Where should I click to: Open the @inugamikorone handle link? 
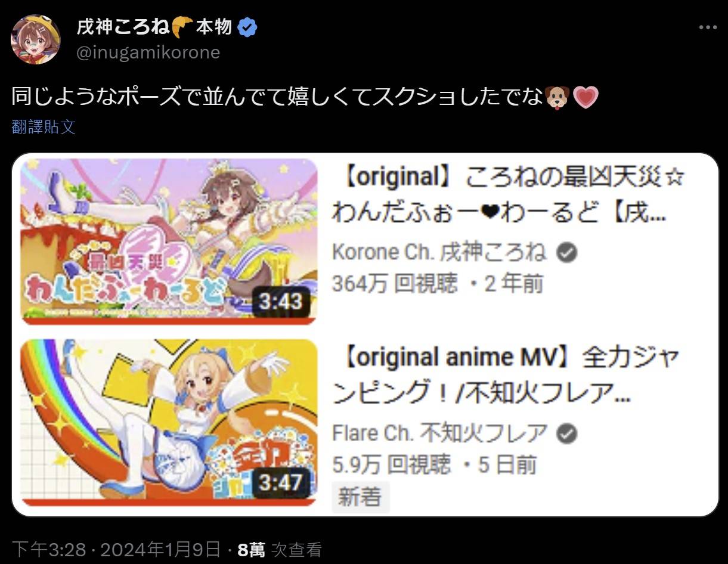pyautogui.click(x=148, y=52)
